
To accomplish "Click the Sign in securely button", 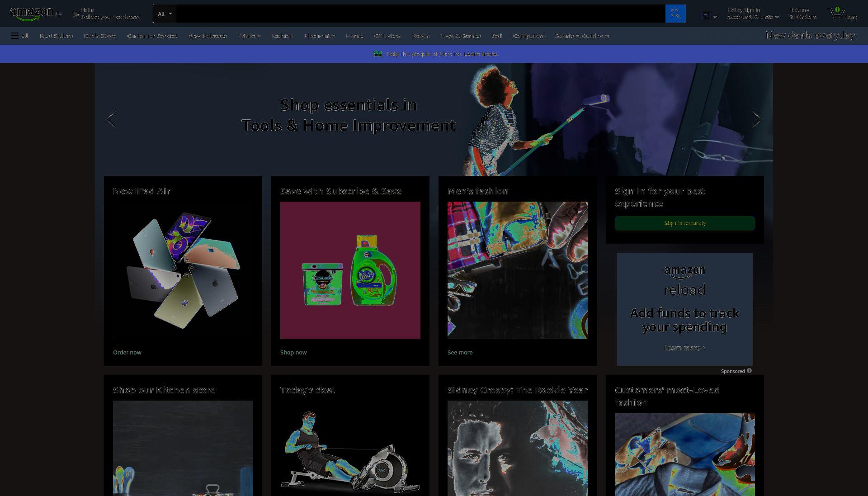I will coord(685,223).
